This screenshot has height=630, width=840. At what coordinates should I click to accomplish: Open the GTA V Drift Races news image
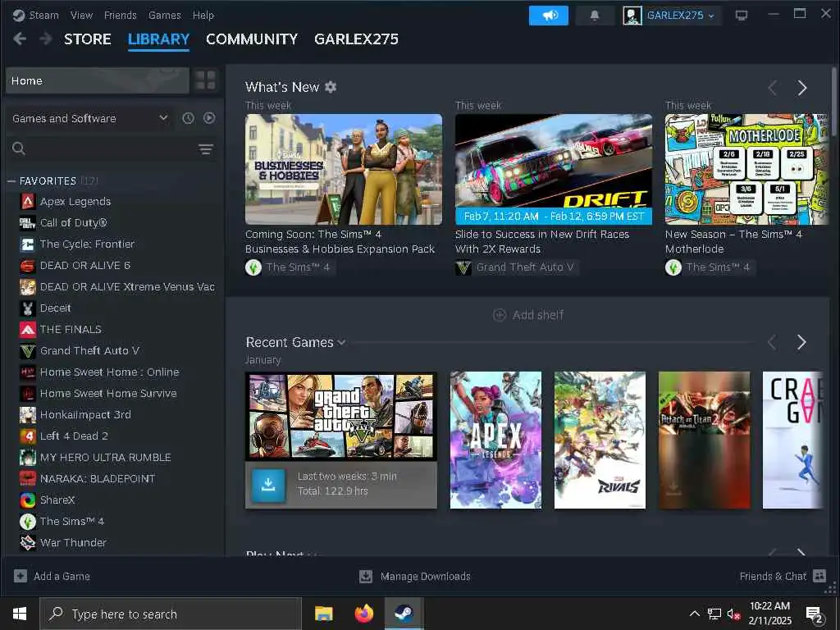pos(554,169)
